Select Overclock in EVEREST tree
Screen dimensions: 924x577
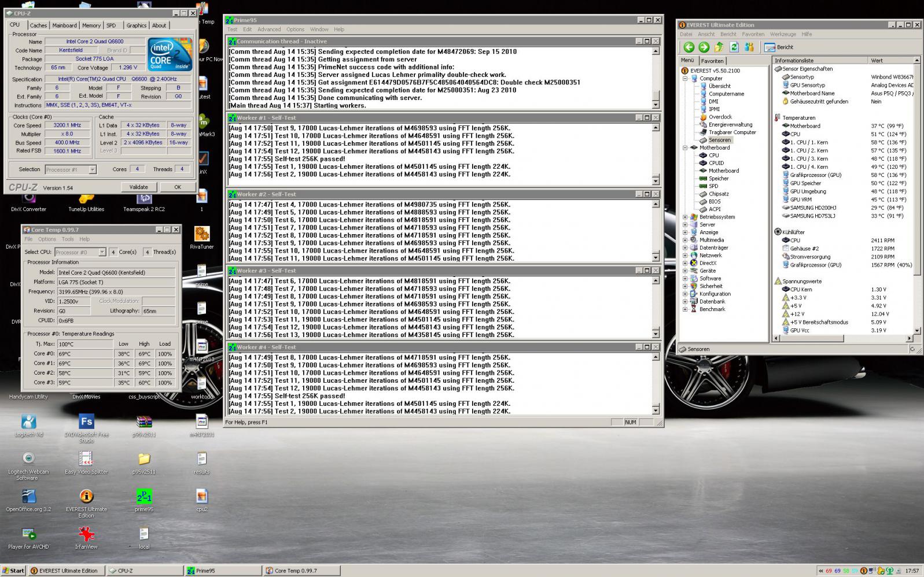pyautogui.click(x=720, y=117)
